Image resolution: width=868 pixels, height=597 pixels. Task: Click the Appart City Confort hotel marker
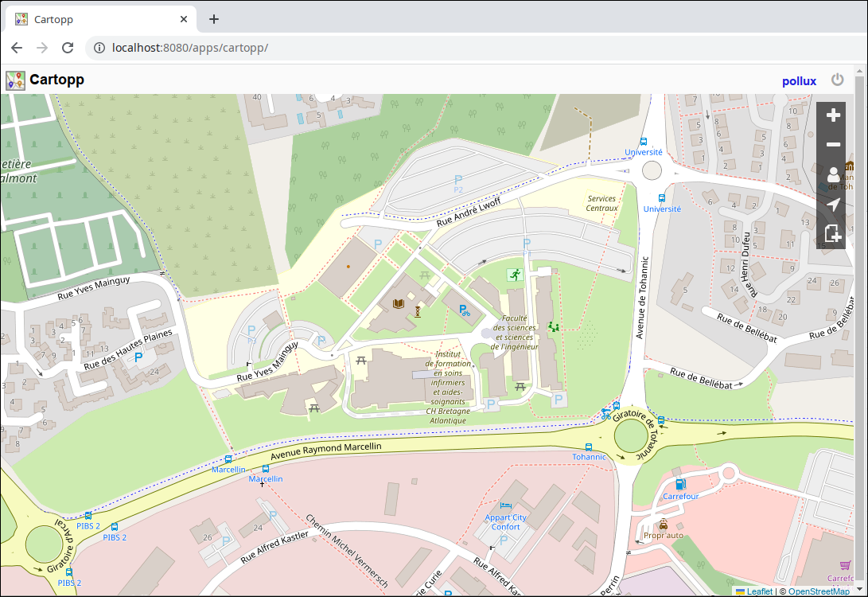coord(505,505)
